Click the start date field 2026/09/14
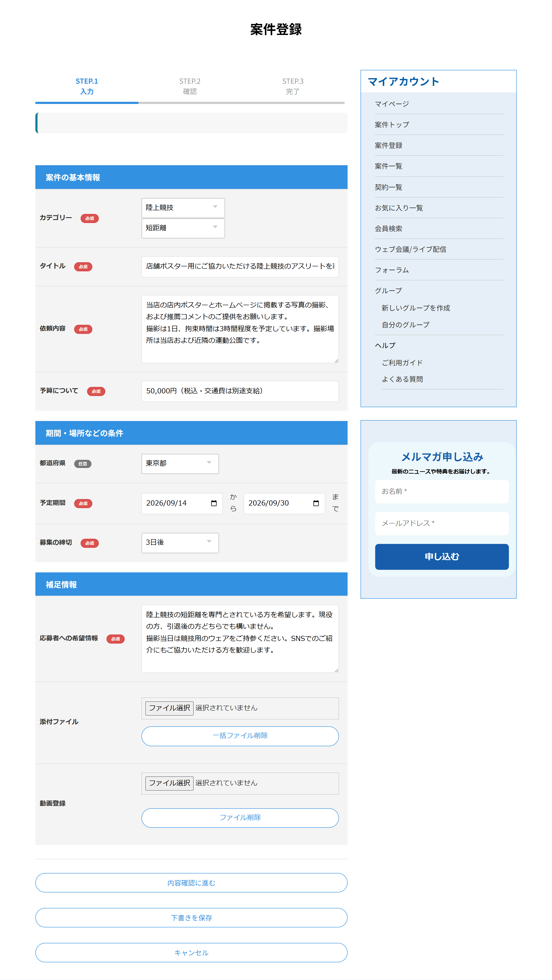Viewport: 552px width, 980px height. point(182,503)
